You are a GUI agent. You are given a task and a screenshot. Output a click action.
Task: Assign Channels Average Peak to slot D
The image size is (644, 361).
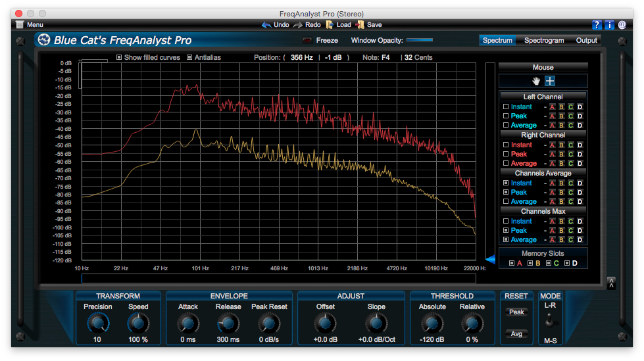(x=580, y=193)
